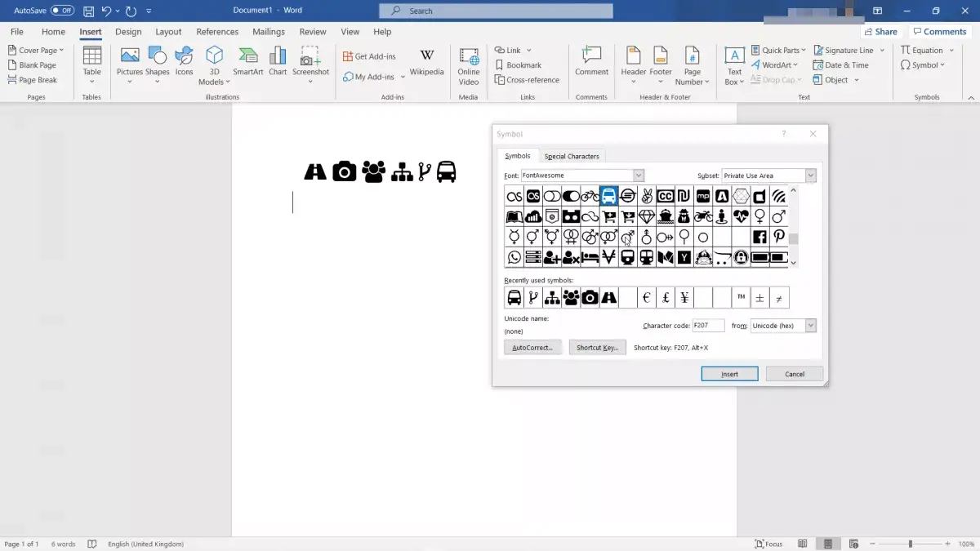Pick the victory hand symbol
Screen dimensions: 980x551
646,196
